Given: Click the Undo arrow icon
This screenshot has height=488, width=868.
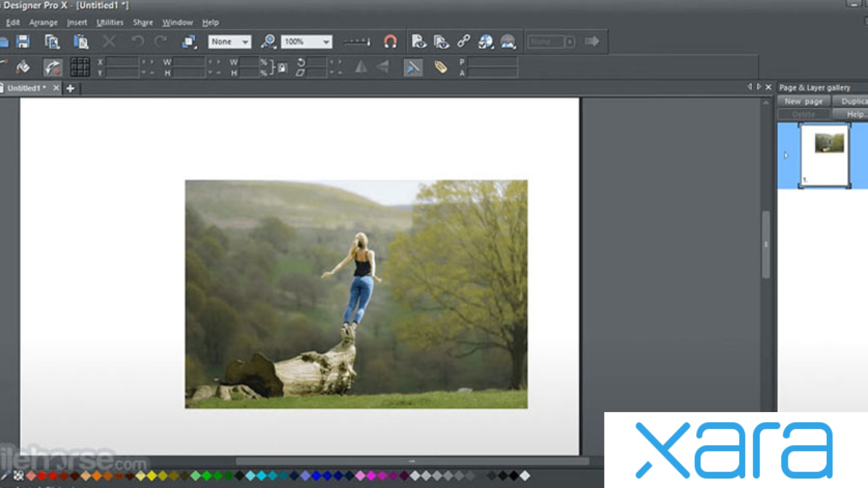Looking at the screenshot, I should pos(138,42).
